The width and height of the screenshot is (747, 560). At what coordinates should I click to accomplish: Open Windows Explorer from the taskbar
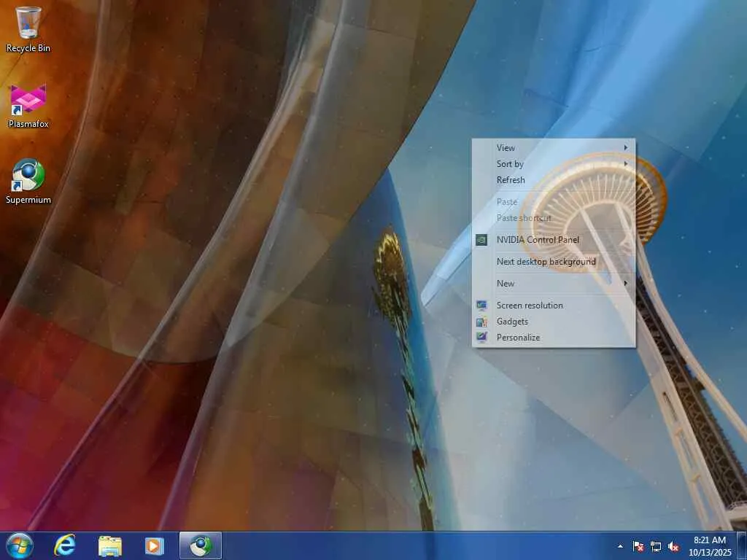109,545
